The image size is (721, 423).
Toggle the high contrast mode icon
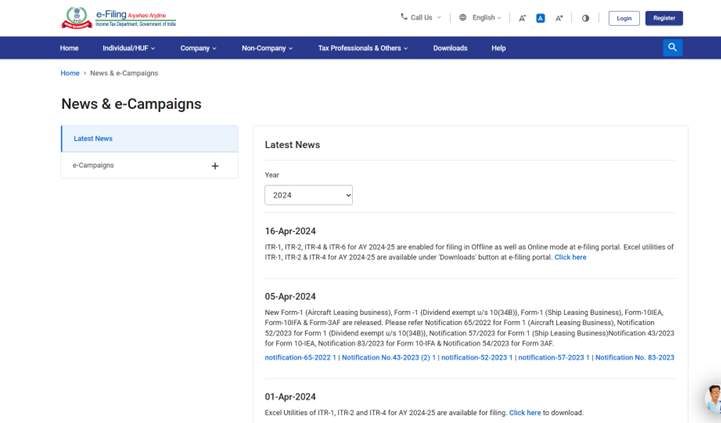click(x=586, y=18)
